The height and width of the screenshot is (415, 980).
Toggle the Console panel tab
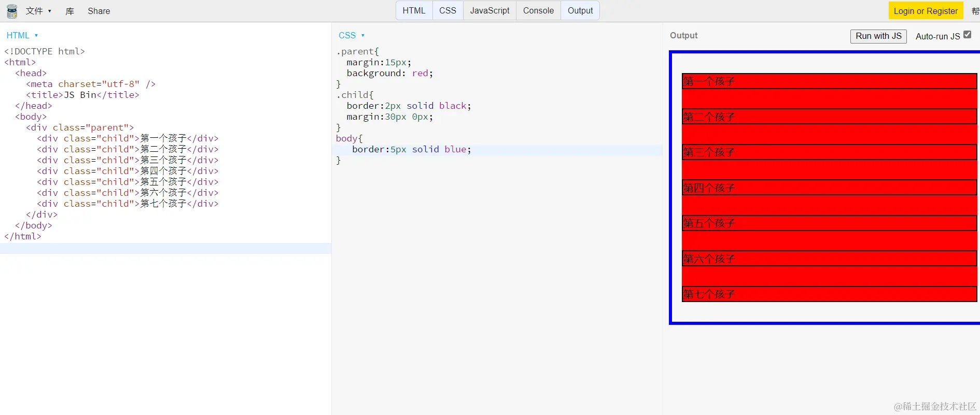[538, 10]
